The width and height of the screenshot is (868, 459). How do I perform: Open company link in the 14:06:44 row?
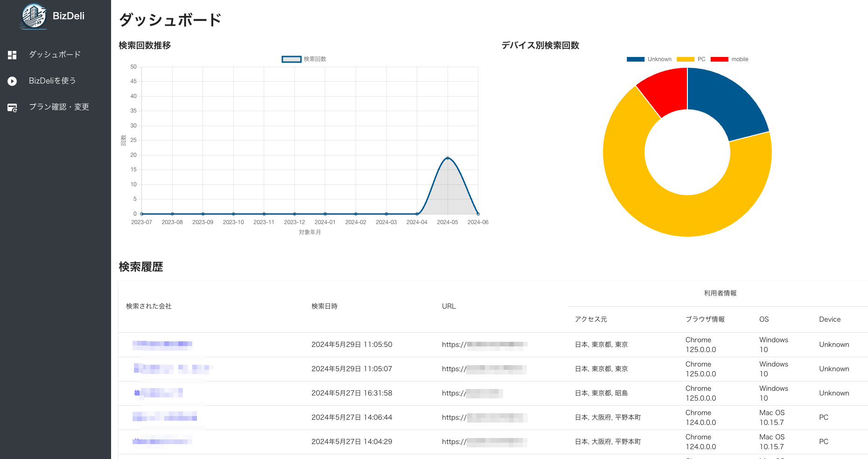[x=164, y=417]
